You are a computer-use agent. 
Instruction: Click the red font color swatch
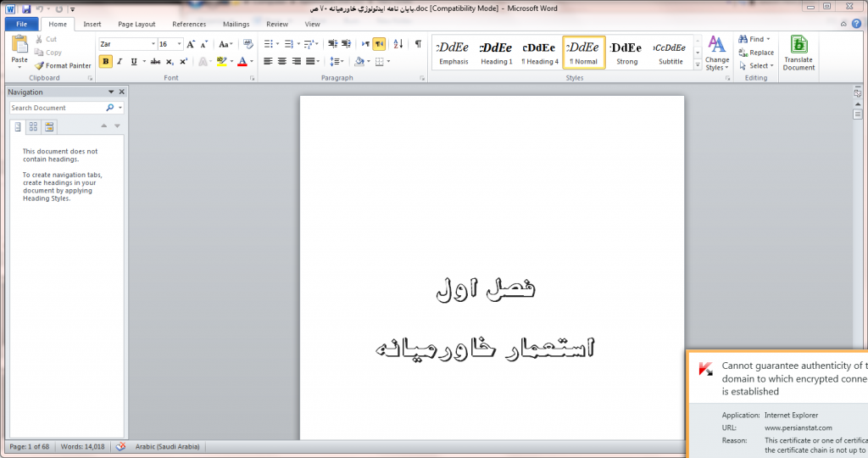pos(242,61)
